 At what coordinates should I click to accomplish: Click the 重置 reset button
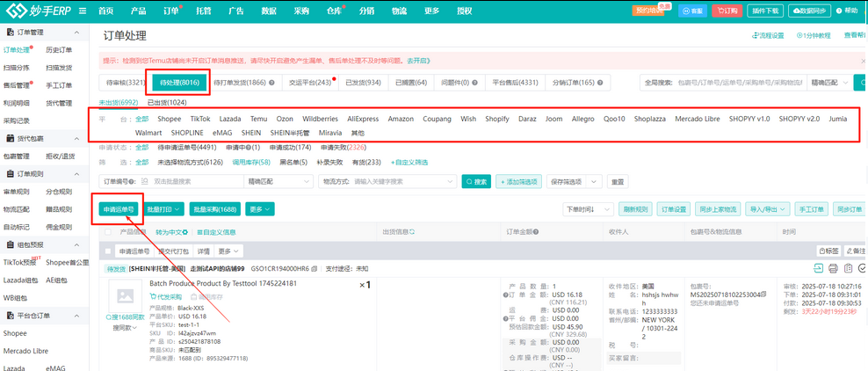click(618, 182)
